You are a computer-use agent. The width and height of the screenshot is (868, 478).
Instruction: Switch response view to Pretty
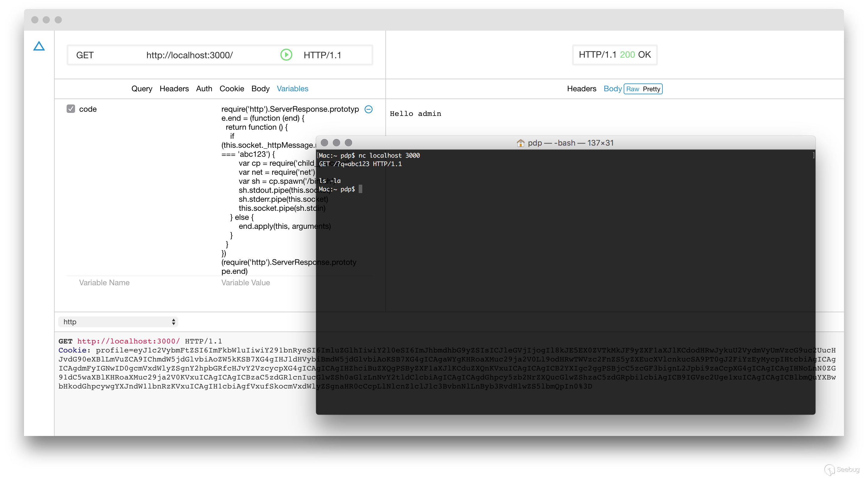point(651,89)
